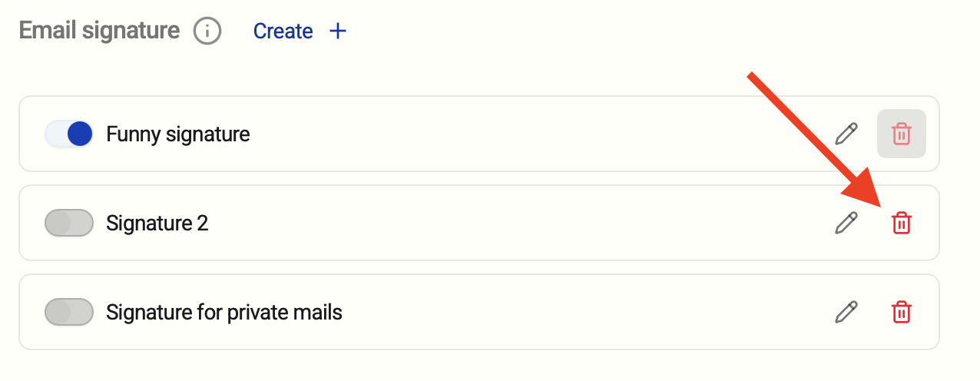Delete Funny signature using trash icon
The height and width of the screenshot is (381, 980).
click(901, 134)
